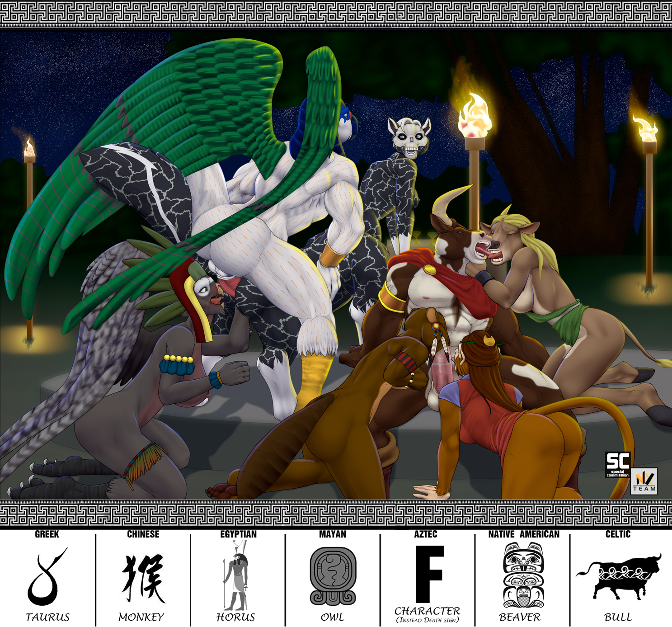
Task: Click the large black letter F
Action: pos(428,574)
